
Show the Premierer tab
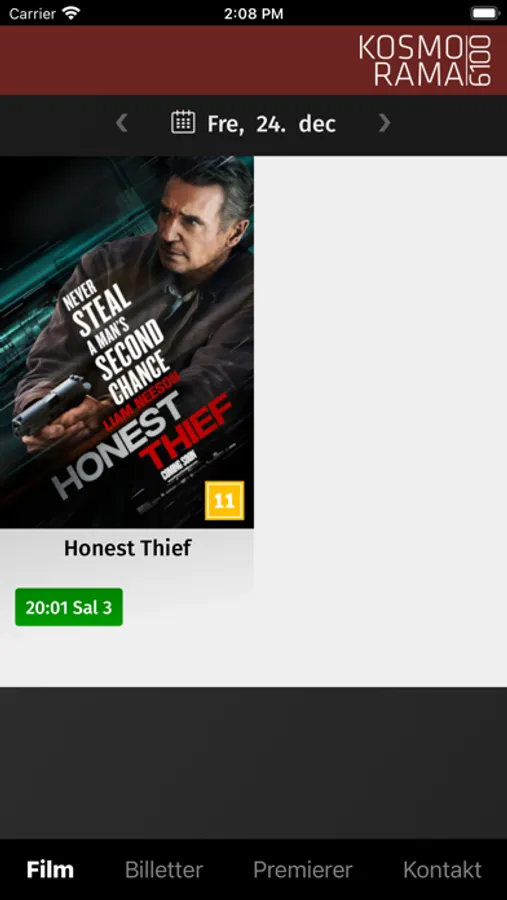pos(303,870)
